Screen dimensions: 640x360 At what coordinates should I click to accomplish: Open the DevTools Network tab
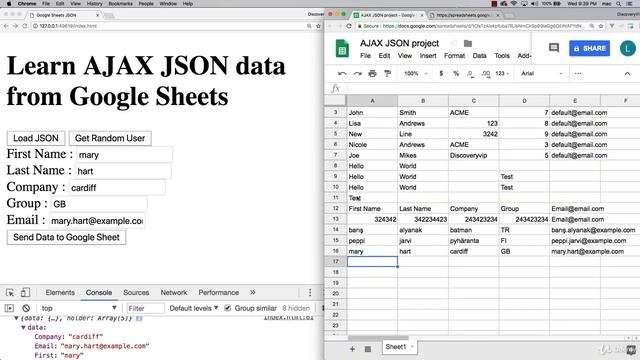pos(173,293)
